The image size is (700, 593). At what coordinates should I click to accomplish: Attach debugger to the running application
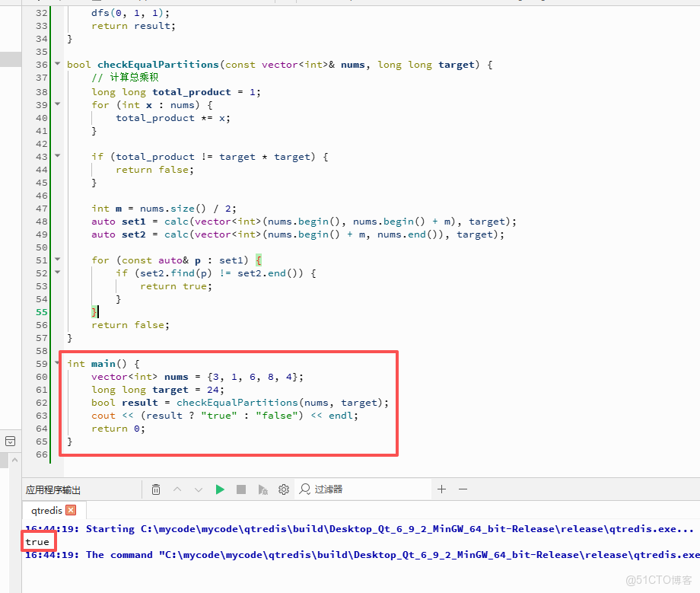coord(263,489)
